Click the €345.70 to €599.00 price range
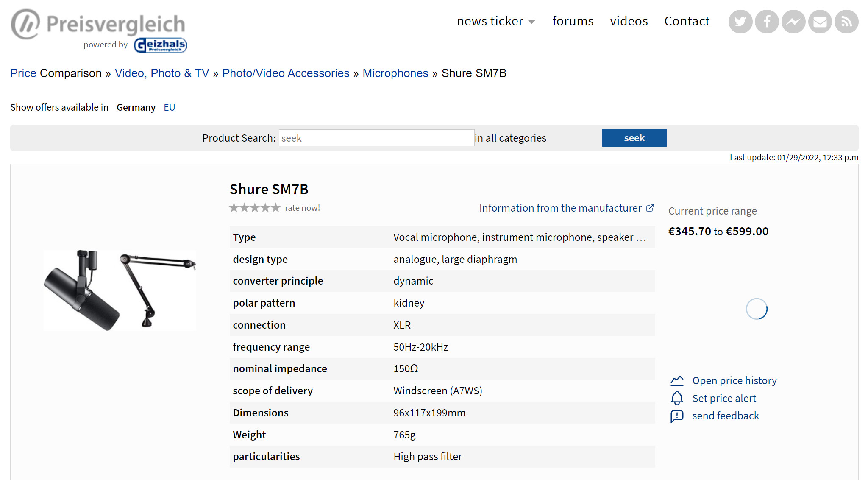 coord(718,232)
